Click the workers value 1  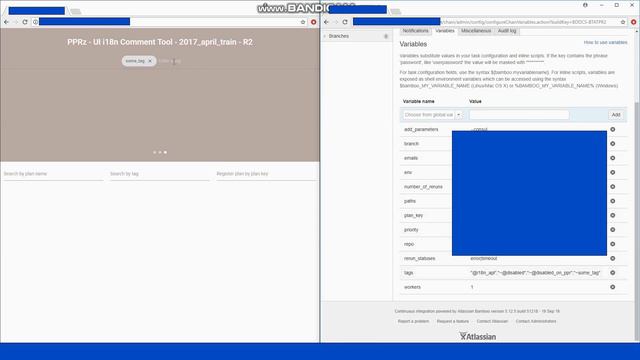[472, 287]
